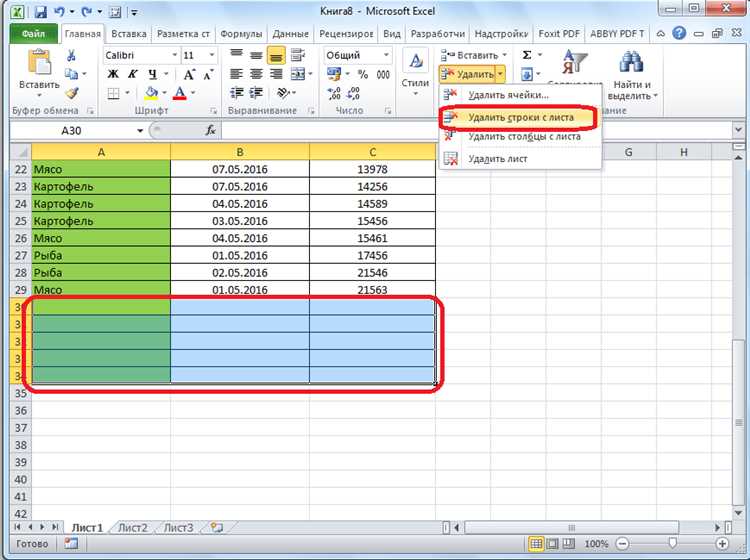Align text right
Image resolution: width=750 pixels, height=560 pixels.
pos(276,74)
